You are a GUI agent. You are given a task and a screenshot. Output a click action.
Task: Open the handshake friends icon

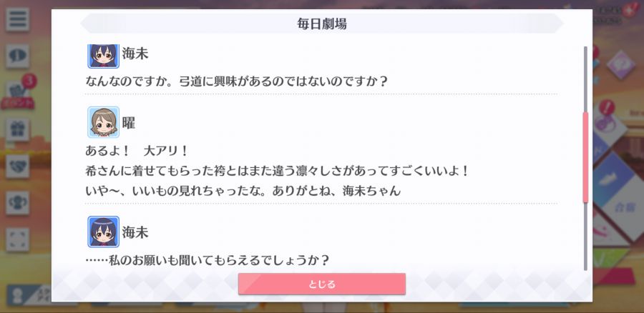(x=17, y=166)
